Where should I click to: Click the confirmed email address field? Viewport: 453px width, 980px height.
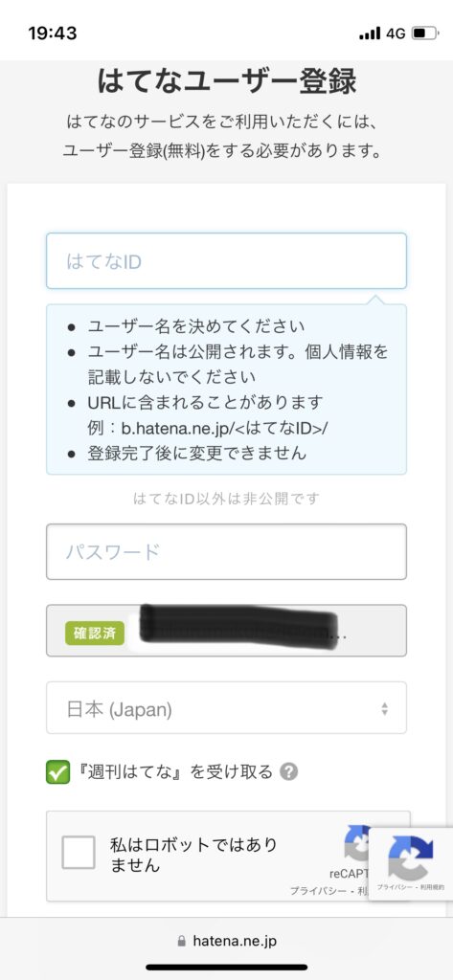pyautogui.click(x=226, y=630)
